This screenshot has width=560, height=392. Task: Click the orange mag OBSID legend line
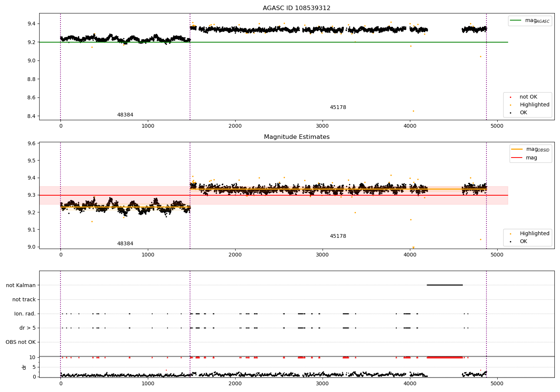517,149
